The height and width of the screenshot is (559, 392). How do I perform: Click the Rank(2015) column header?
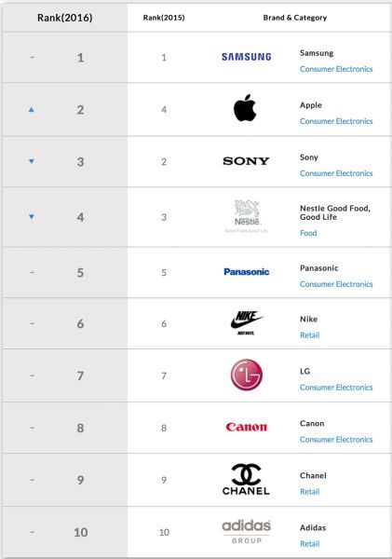164,18
